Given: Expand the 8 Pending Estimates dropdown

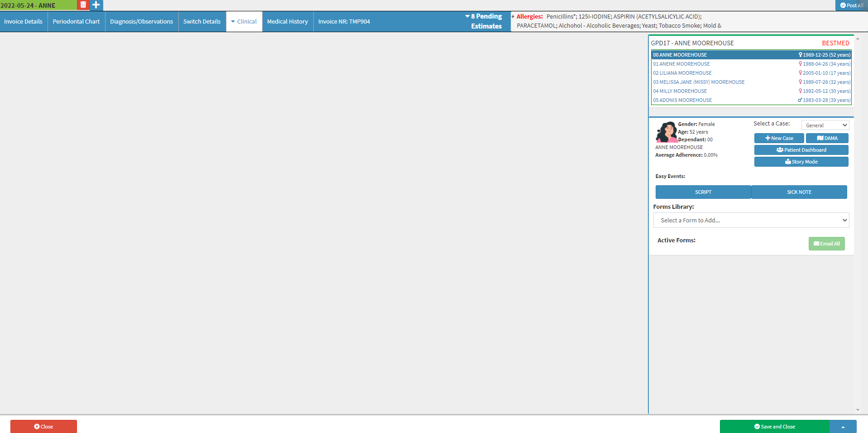Looking at the screenshot, I should click(484, 21).
